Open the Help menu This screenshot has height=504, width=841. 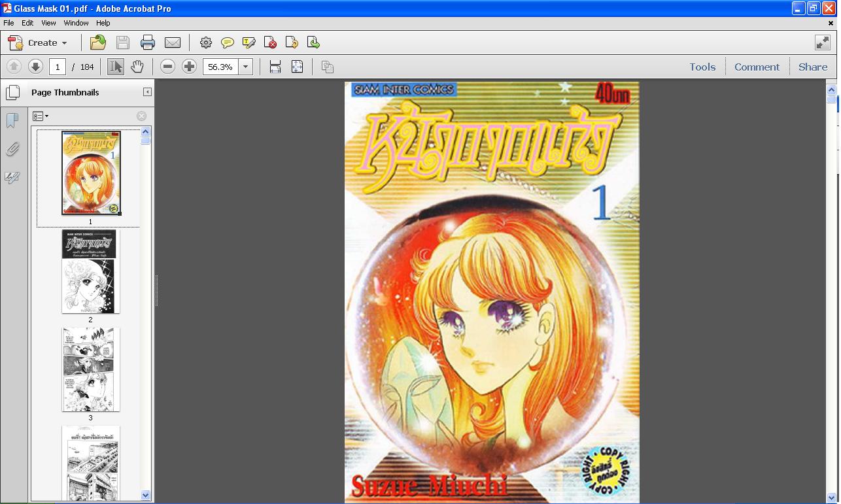click(103, 23)
